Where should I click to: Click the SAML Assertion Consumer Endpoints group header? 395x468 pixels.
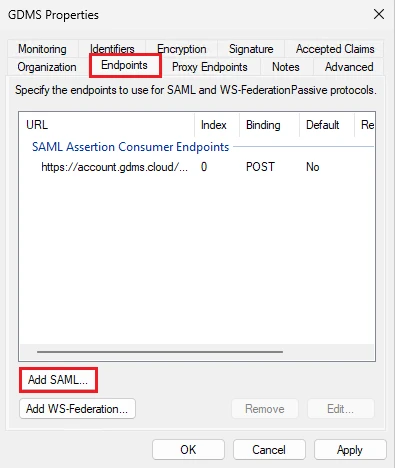click(130, 147)
